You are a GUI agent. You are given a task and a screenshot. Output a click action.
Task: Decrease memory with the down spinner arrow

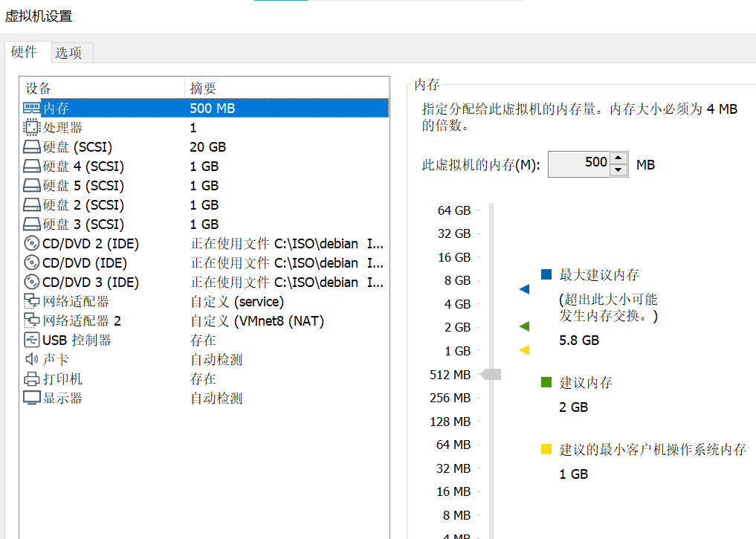click(x=618, y=170)
